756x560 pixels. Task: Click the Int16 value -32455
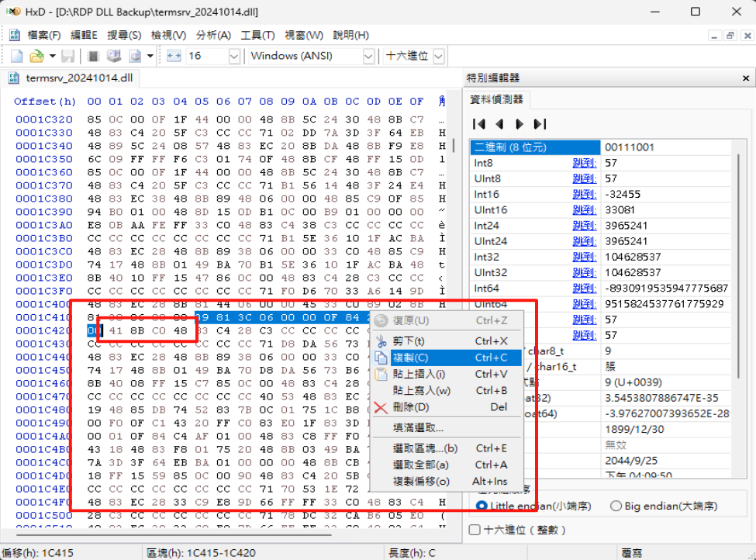coord(623,195)
